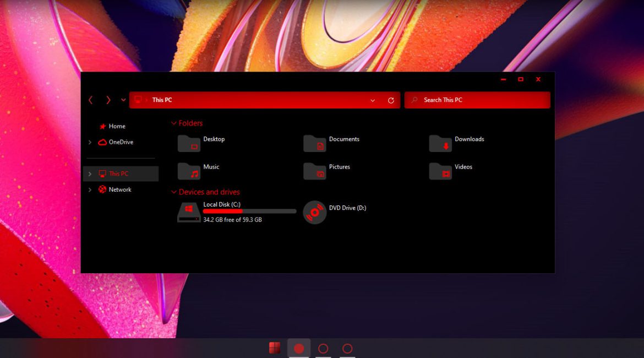
Task: Collapse the Folders group
Action: (x=174, y=123)
